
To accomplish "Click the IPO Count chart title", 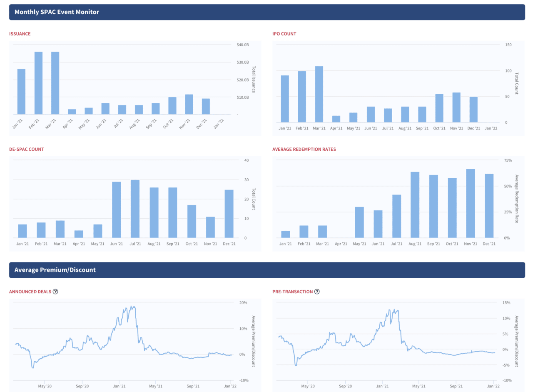I will 284,34.
